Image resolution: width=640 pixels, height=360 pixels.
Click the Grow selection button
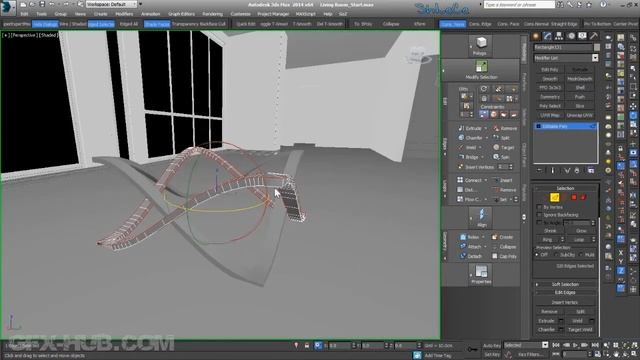581,231
